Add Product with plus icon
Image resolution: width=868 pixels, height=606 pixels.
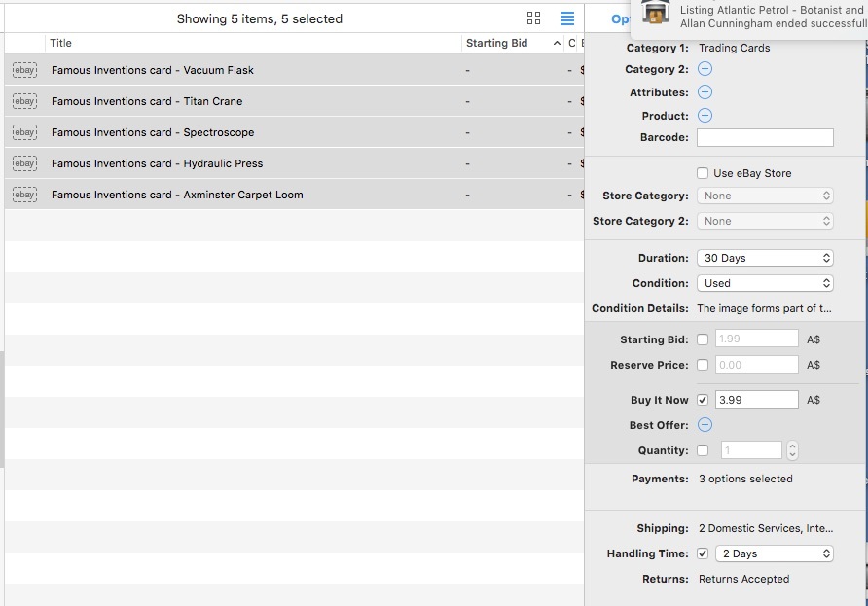[x=705, y=115]
